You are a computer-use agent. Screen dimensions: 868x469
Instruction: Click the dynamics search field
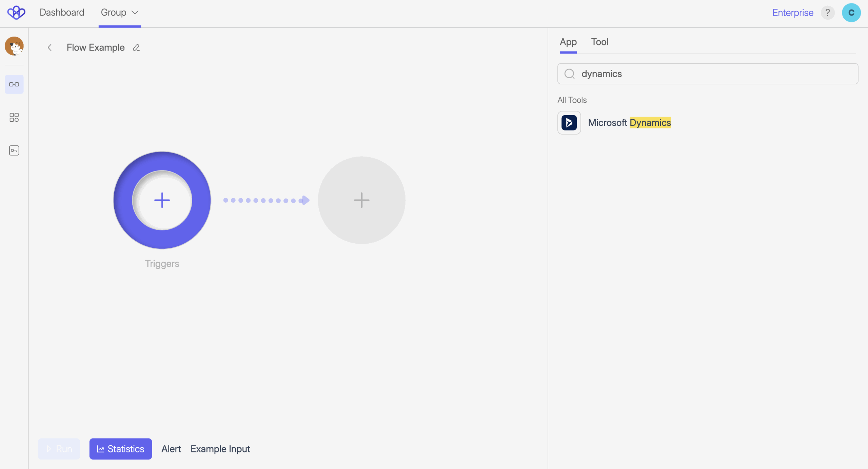tap(712, 74)
